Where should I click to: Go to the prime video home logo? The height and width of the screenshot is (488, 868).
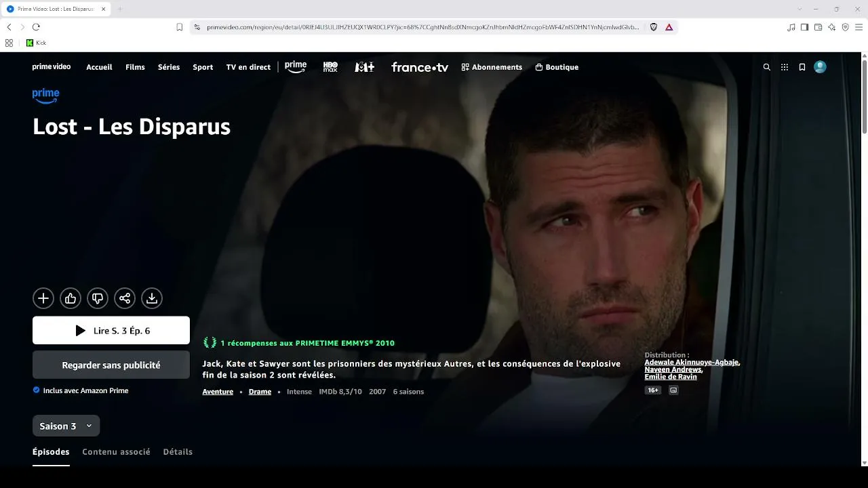pos(52,67)
